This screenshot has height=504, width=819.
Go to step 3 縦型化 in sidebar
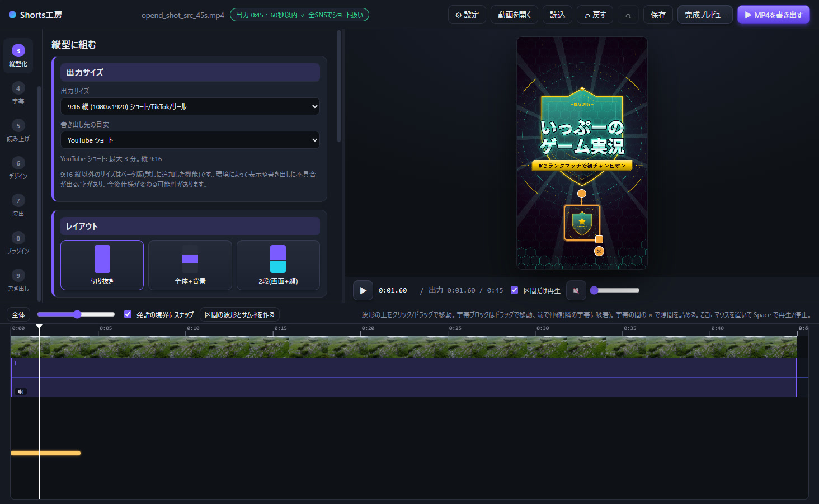point(18,56)
